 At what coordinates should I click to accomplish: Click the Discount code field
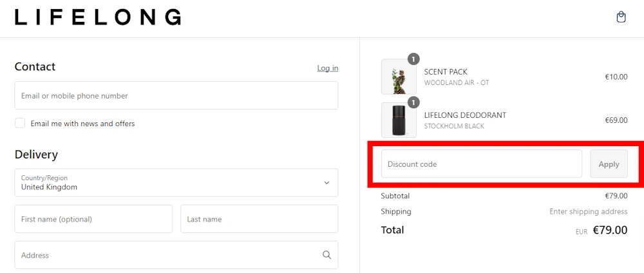point(481,164)
